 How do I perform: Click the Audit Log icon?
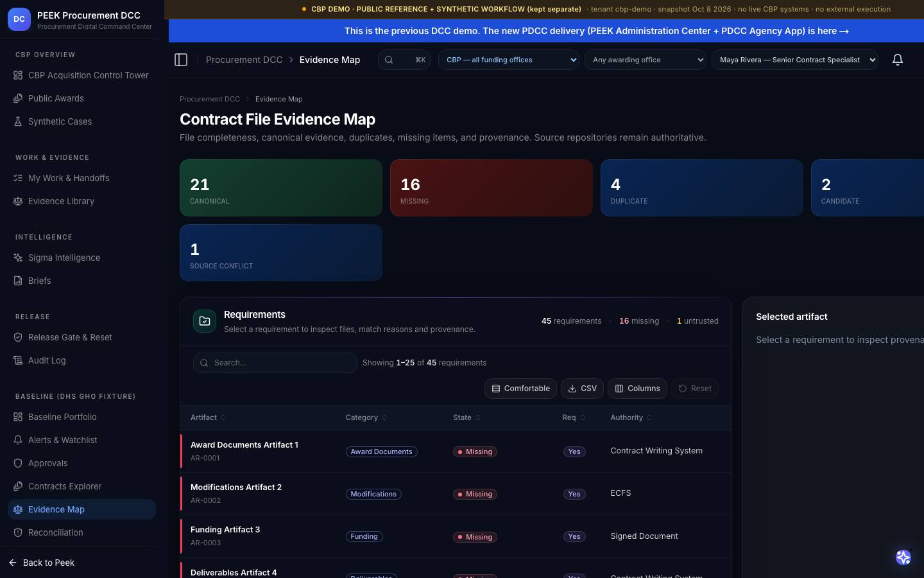pos(18,360)
